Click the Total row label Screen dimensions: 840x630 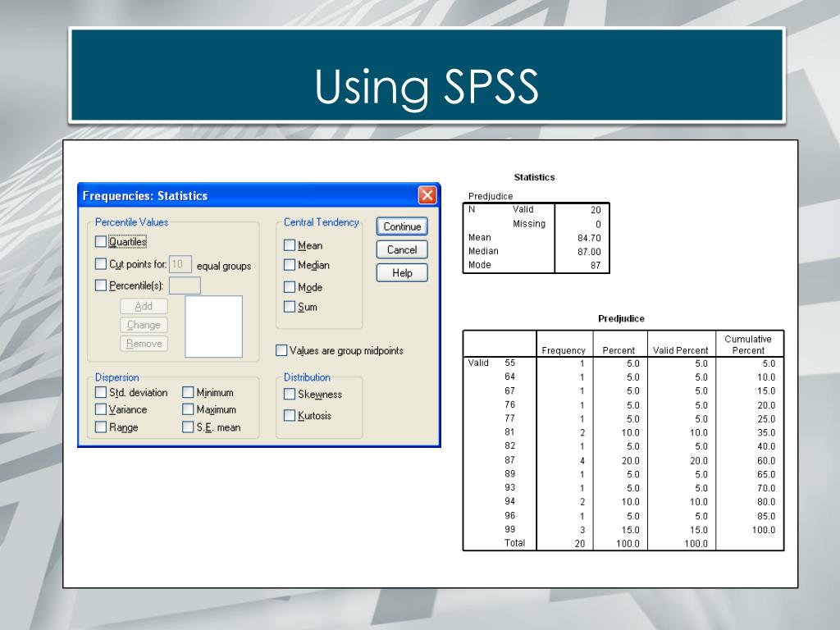(x=515, y=543)
